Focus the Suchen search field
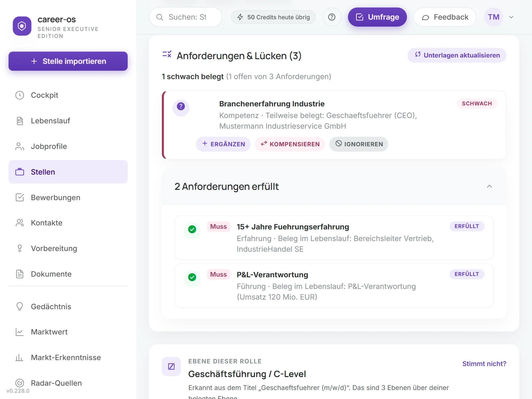Screen dimensions: 532x399 coord(186,17)
